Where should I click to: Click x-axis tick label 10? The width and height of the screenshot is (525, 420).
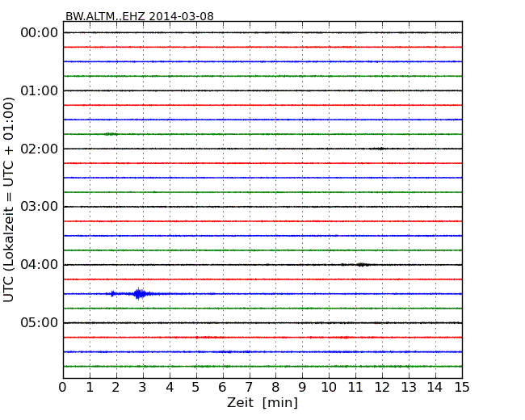click(x=329, y=387)
